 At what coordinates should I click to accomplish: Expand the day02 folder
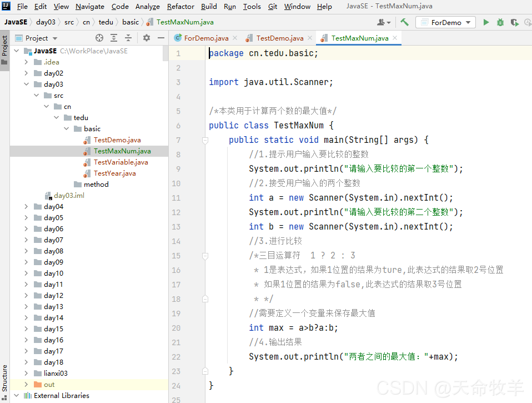27,73
